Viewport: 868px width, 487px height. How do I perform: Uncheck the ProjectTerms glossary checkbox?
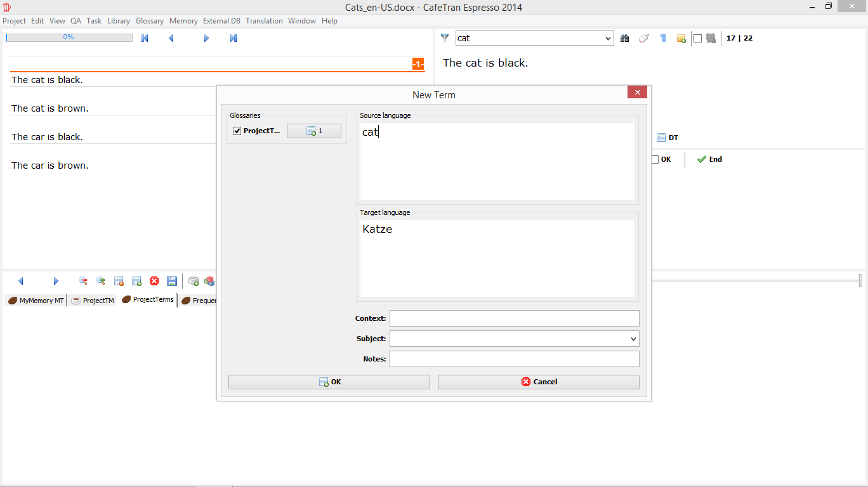click(237, 131)
